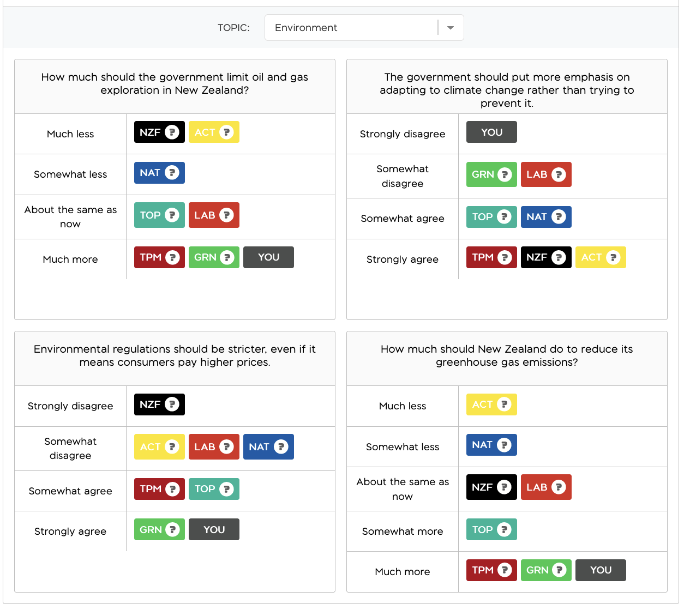Click NZF help icon in emissions About the same row
This screenshot has height=616, width=696.
(504, 487)
